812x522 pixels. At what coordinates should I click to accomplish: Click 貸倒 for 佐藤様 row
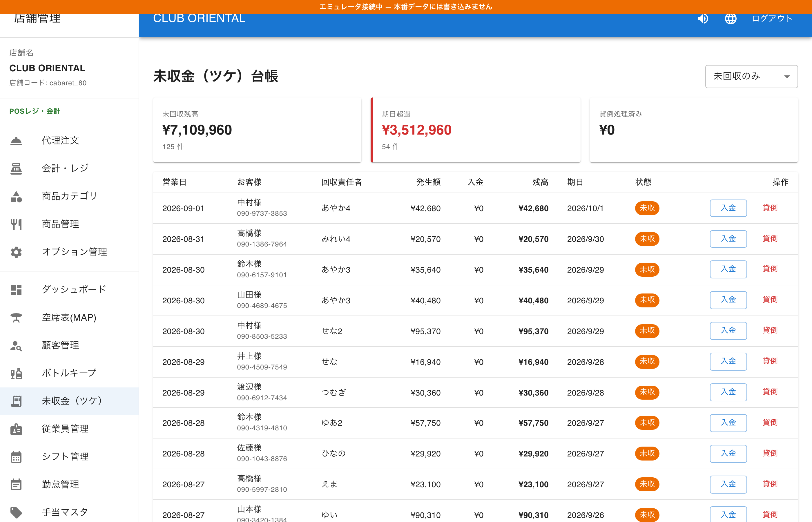click(x=770, y=453)
